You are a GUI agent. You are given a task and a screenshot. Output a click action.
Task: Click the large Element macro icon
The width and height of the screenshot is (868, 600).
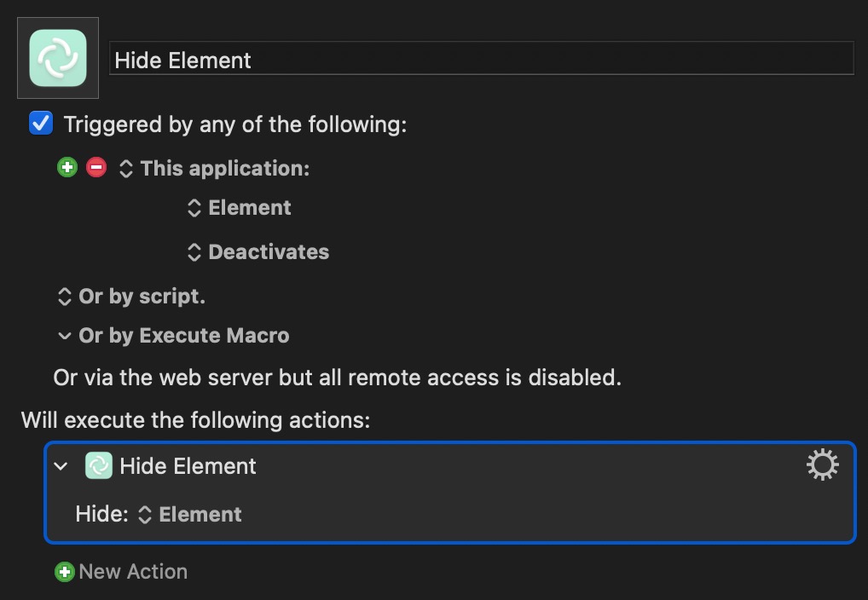pyautogui.click(x=58, y=58)
